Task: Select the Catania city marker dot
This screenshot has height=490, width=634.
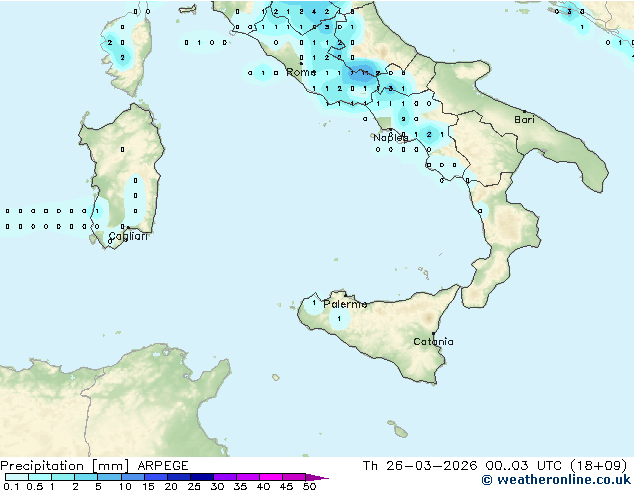Action: [433, 334]
